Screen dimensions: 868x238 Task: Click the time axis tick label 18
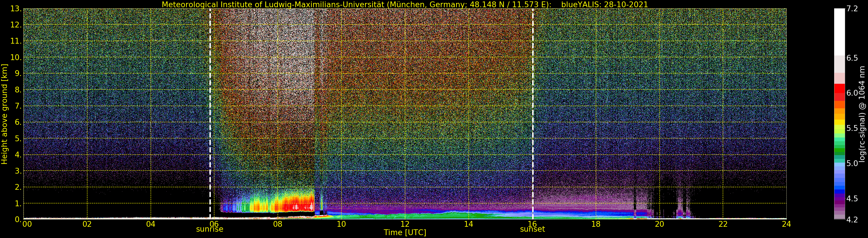point(596,224)
